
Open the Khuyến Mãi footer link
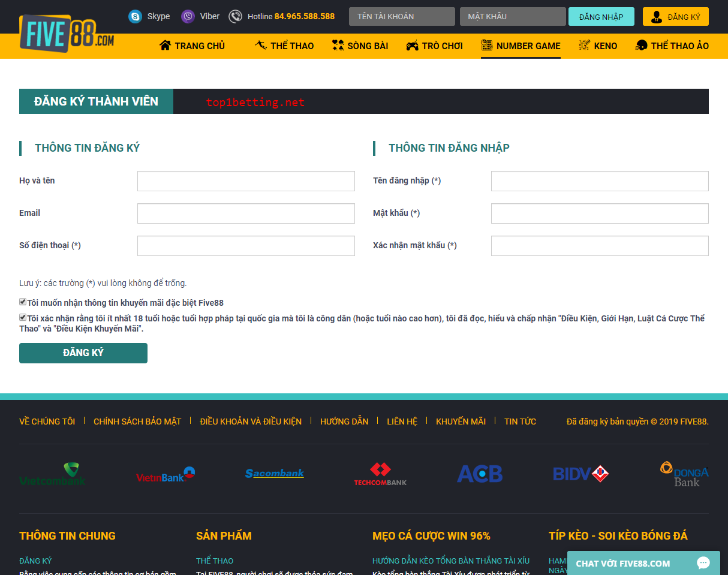[461, 422]
